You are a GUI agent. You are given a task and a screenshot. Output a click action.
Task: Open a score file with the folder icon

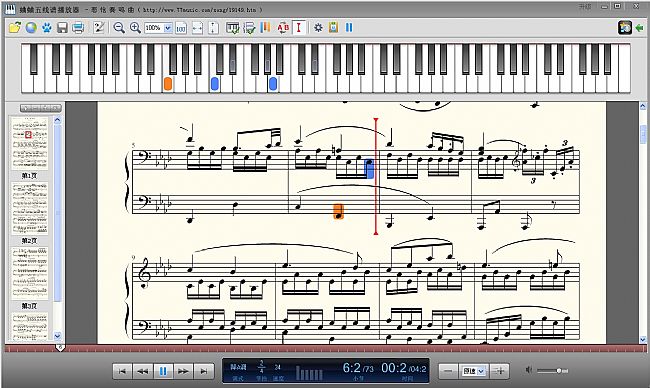(x=15, y=28)
